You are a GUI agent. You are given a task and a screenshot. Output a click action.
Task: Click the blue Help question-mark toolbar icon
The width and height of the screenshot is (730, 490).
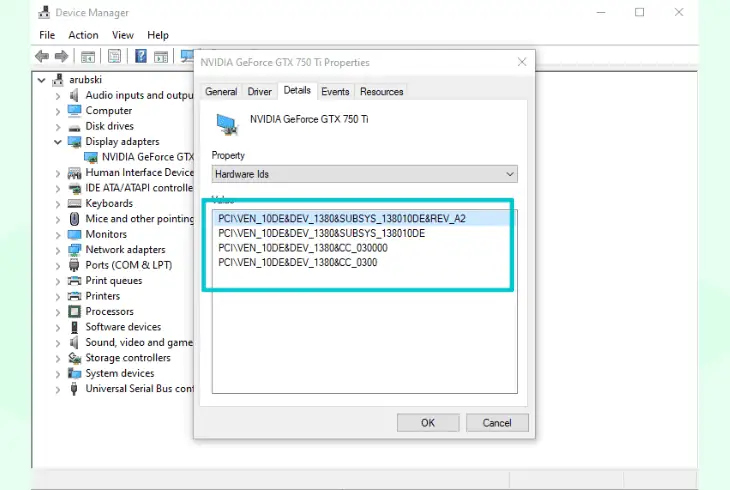tap(141, 56)
